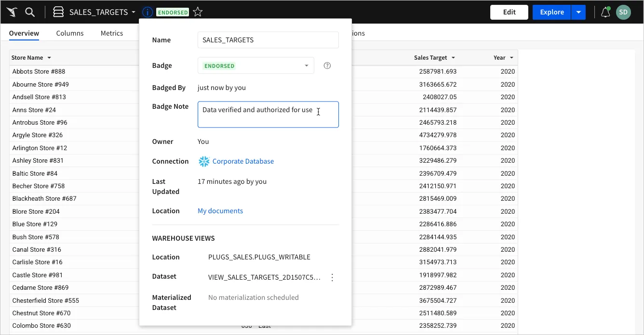Open the My documents location link
Screen dimensions: 644x335
tap(220, 211)
